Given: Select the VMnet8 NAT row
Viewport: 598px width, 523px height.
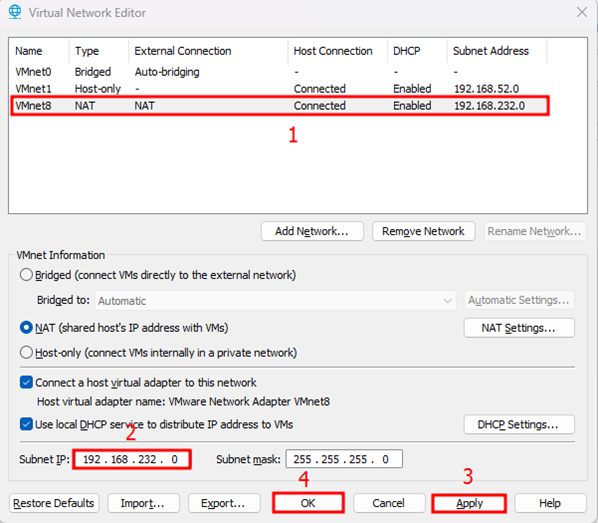Looking at the screenshot, I should (x=280, y=106).
